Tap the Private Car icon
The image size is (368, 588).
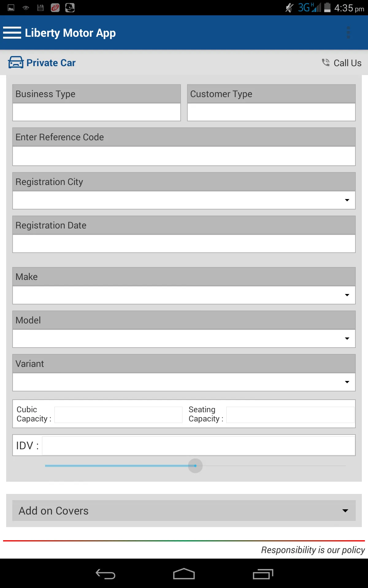click(16, 62)
